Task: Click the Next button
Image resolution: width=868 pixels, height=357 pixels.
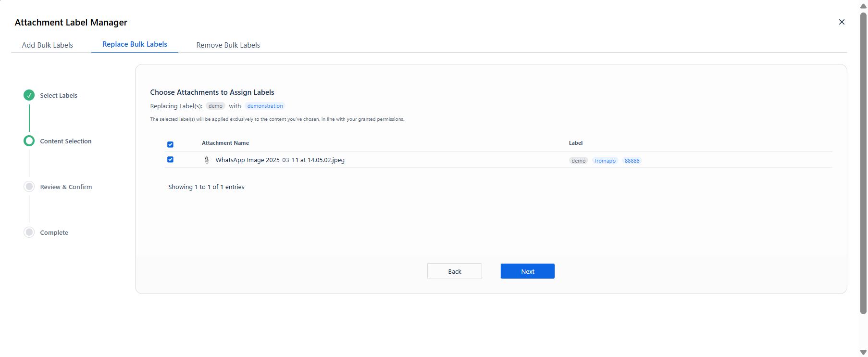Action: click(x=528, y=271)
